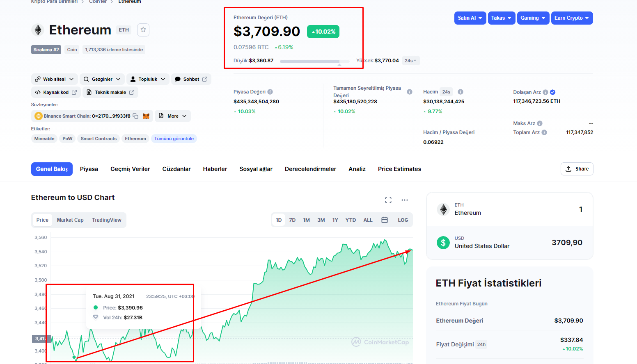
Task: Expand the Topluluk dropdown
Action: coord(148,79)
